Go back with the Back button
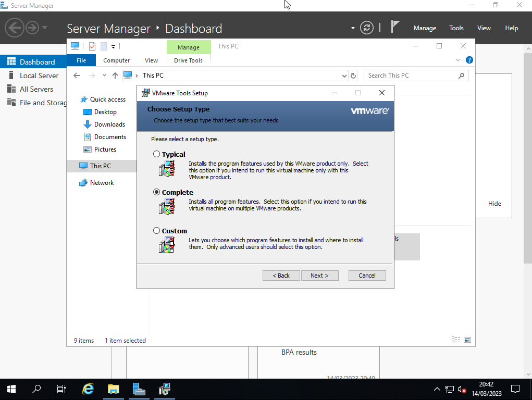Screen dimensions: 532x400 click(281, 276)
